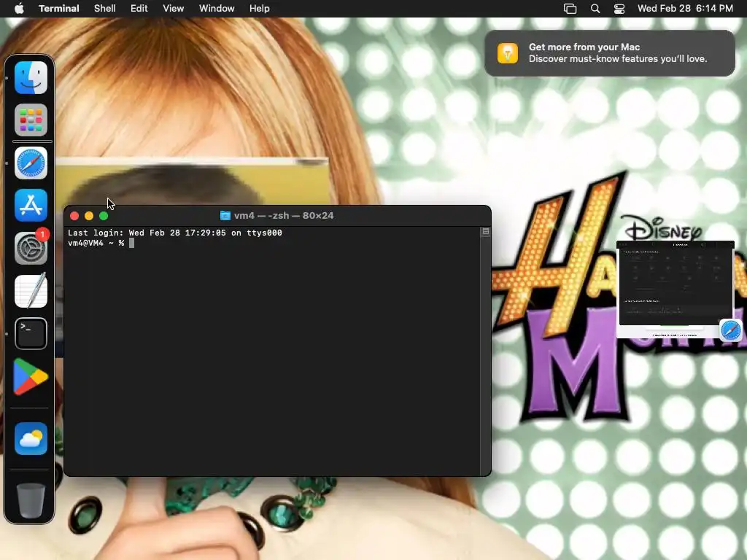Minimize Terminal with the yellow button
Viewport: 747px width, 560px height.
coord(89,216)
